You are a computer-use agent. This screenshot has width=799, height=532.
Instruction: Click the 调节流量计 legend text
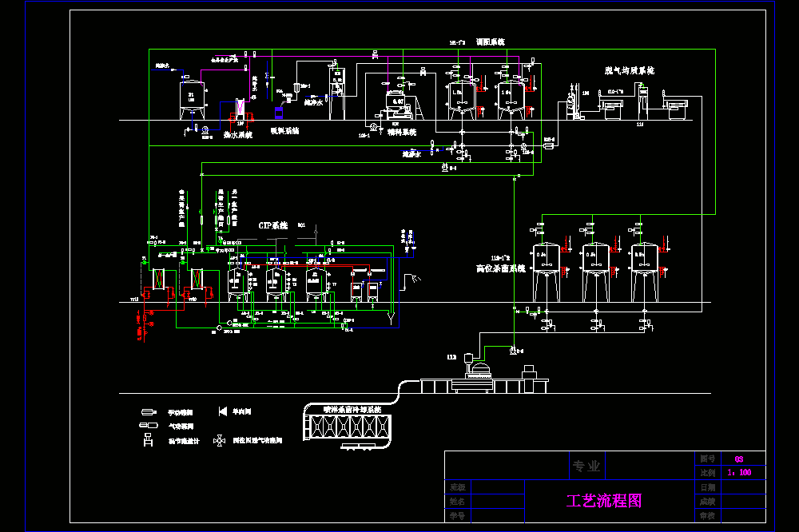click(184, 441)
